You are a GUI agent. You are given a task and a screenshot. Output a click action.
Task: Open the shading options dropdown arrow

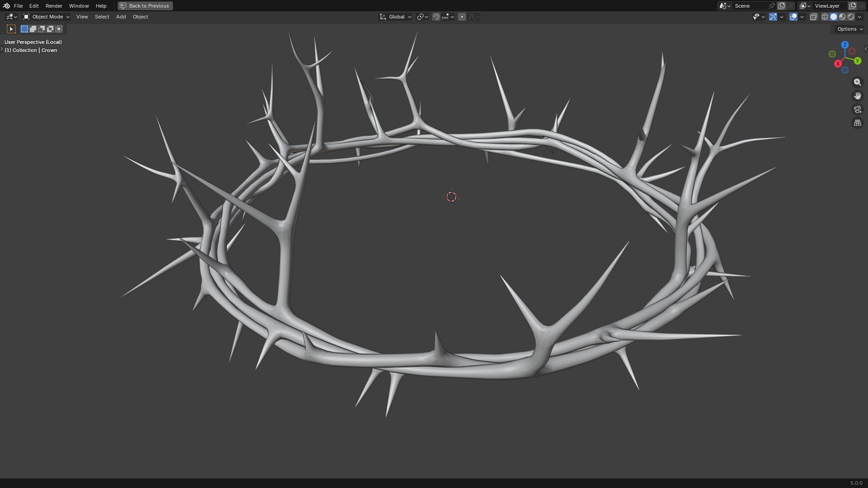(x=859, y=17)
